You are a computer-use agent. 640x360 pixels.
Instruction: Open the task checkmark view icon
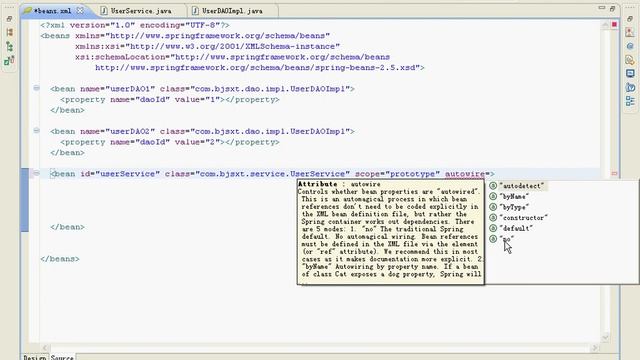pyautogui.click(x=630, y=87)
